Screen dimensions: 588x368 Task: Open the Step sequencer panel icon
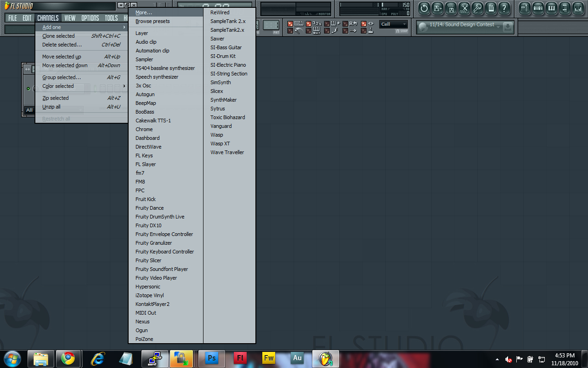click(x=538, y=8)
